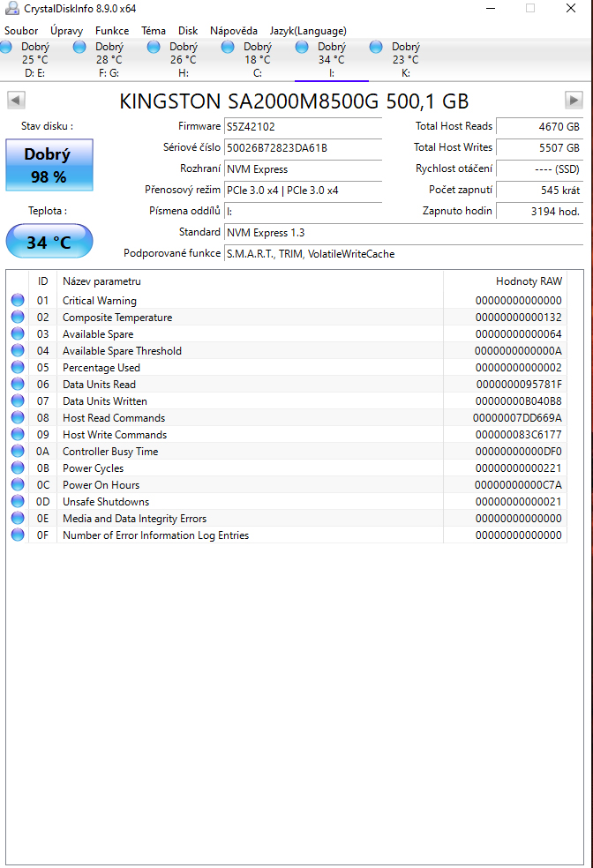Select the Unsafe Shutdowns parameter name
Screen dimensions: 593x868
coord(106,502)
